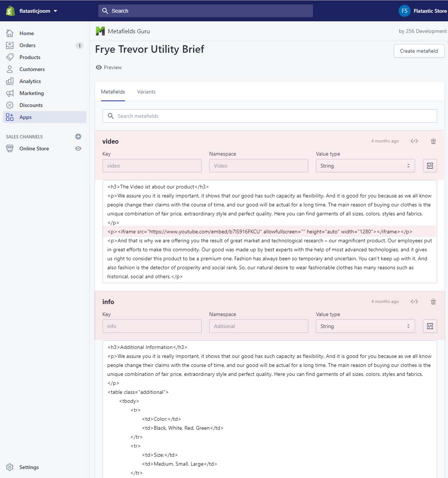The image size is (448, 478).
Task: Add a sales channel with plus icon
Action: 78,137
